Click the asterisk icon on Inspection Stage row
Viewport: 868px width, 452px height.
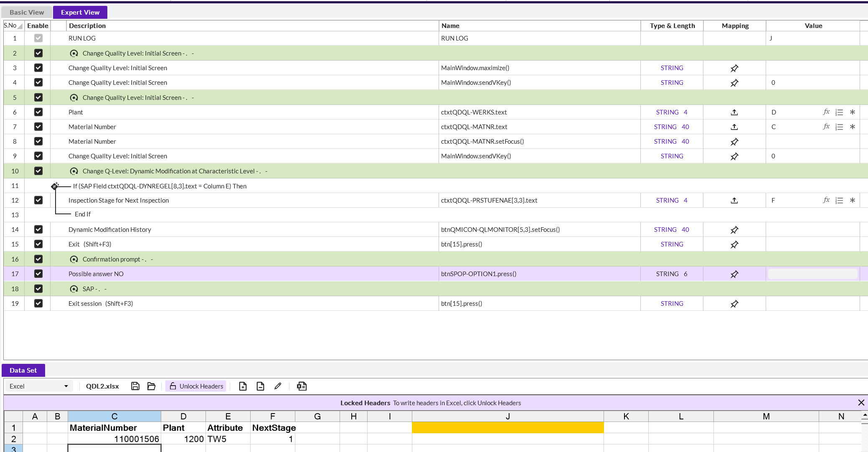click(x=853, y=200)
